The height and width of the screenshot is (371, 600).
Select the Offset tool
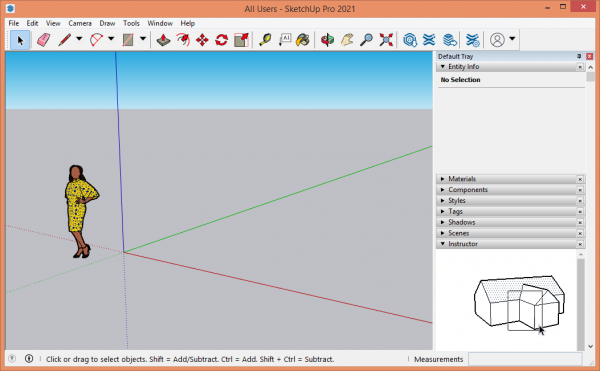[183, 40]
